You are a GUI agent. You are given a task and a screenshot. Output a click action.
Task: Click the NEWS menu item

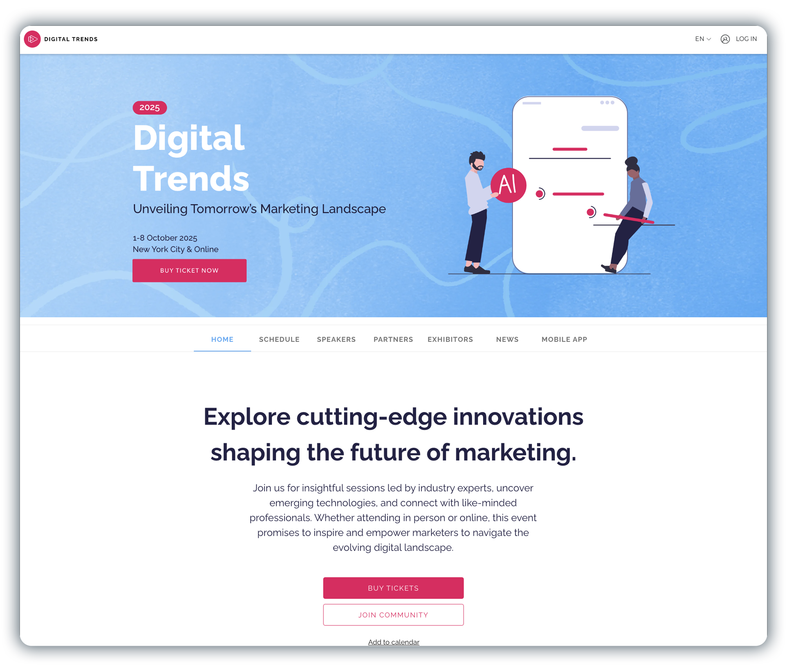pos(507,340)
